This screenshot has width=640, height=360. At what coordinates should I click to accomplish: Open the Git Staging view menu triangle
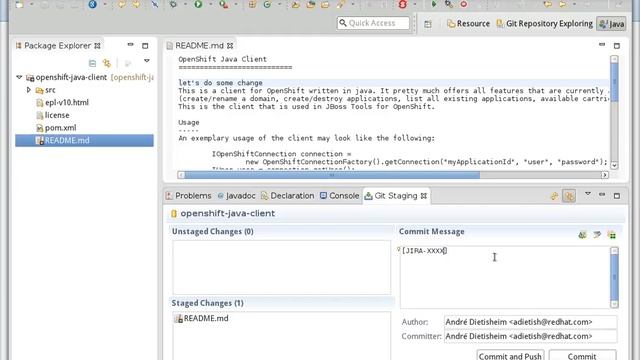click(588, 194)
